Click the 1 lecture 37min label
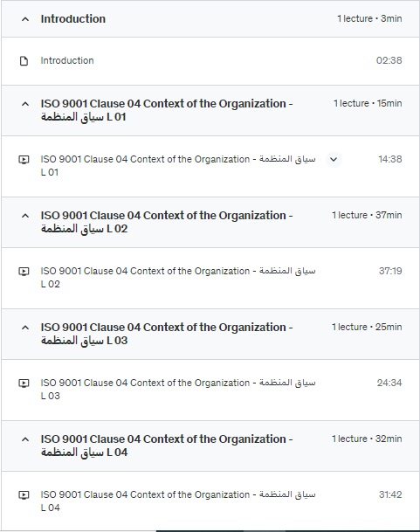Screen dimensions: 420x532 (367, 215)
